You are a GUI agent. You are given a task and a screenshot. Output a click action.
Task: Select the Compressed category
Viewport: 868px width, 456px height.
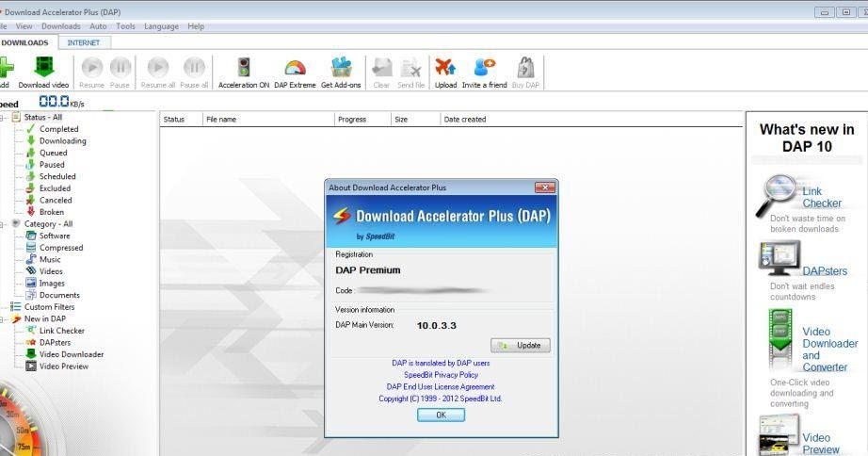tap(61, 248)
